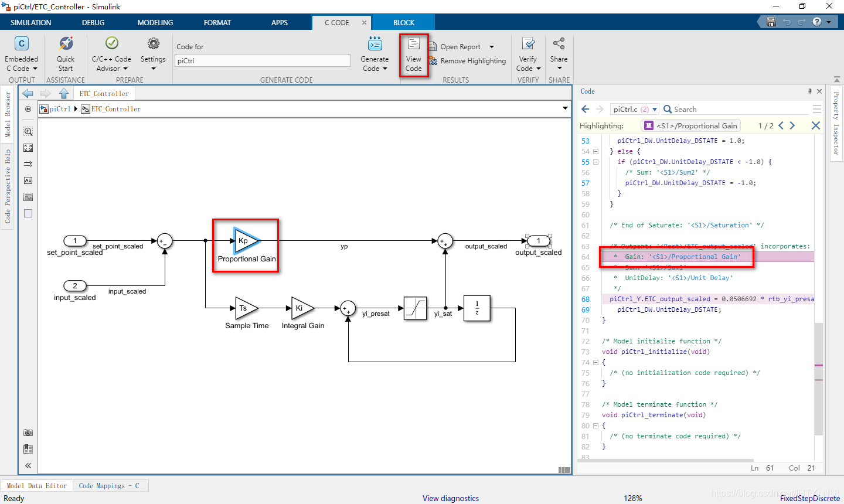Click the View Code icon

coord(414,45)
